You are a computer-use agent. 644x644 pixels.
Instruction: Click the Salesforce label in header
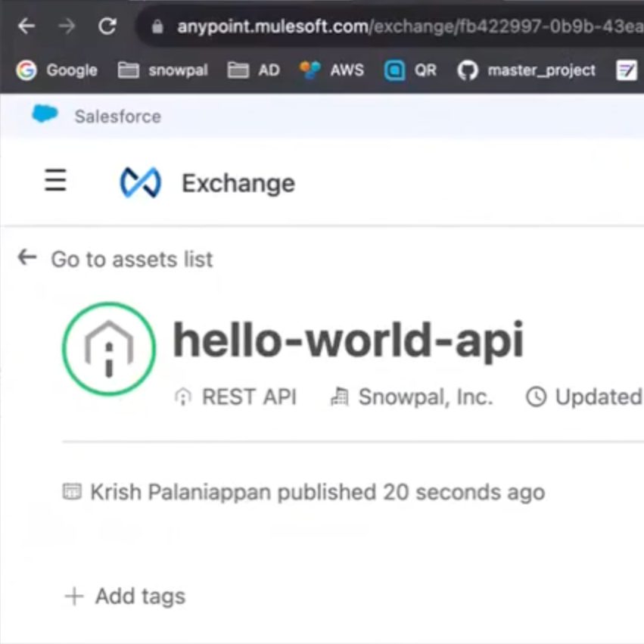pyautogui.click(x=118, y=117)
